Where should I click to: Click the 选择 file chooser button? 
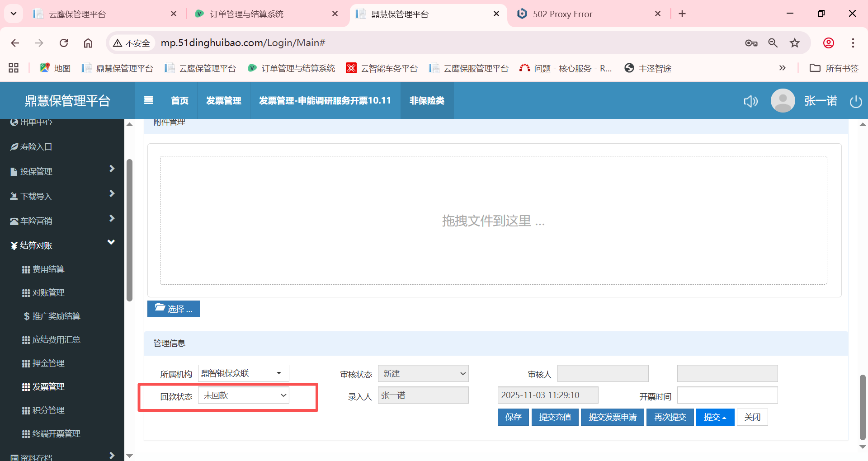click(174, 309)
